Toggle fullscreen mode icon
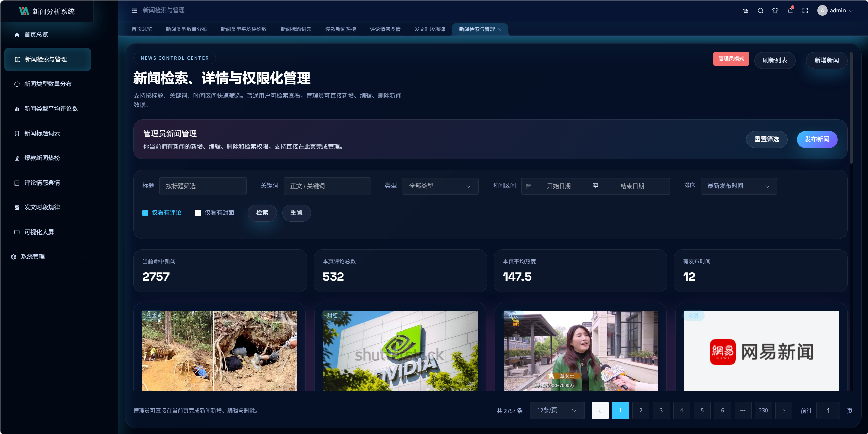 [x=805, y=11]
